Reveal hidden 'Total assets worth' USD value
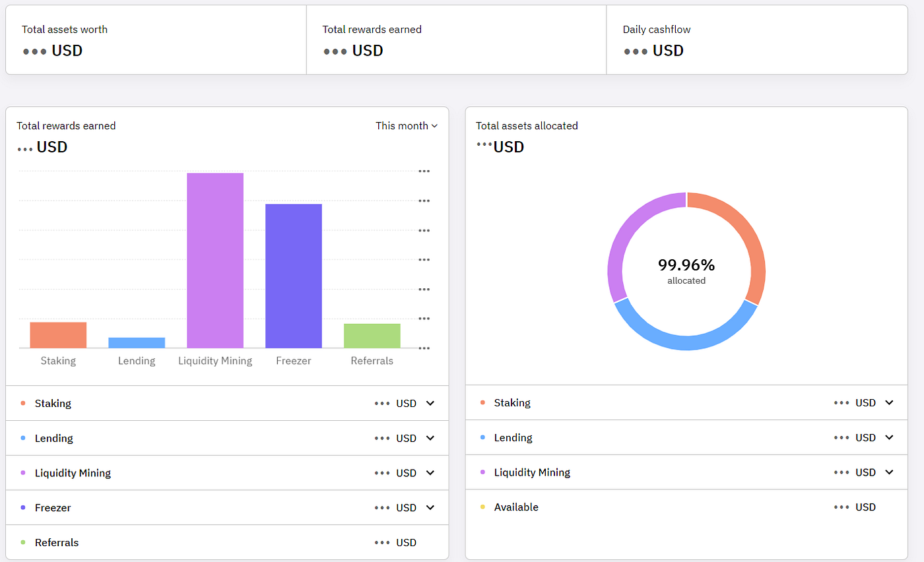924x562 pixels. [x=52, y=51]
